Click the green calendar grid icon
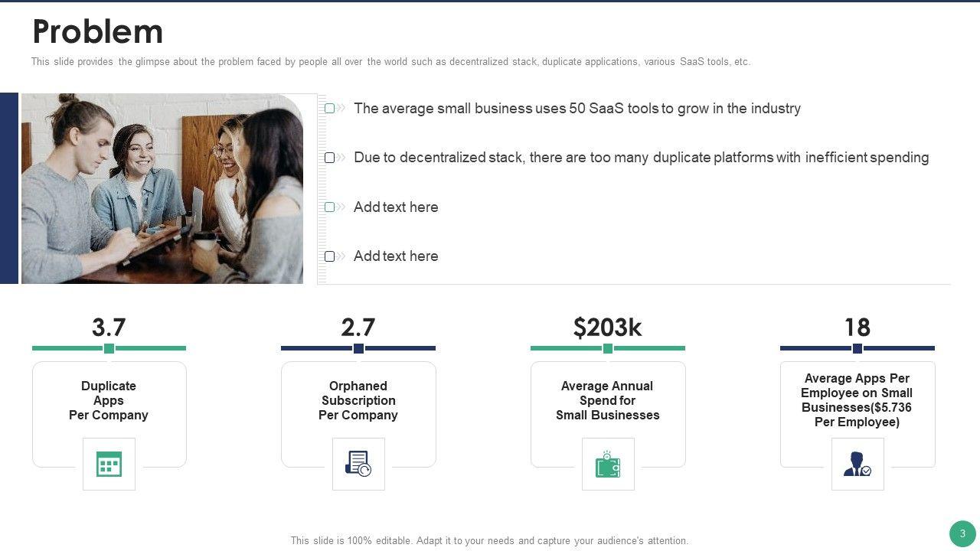 click(109, 464)
